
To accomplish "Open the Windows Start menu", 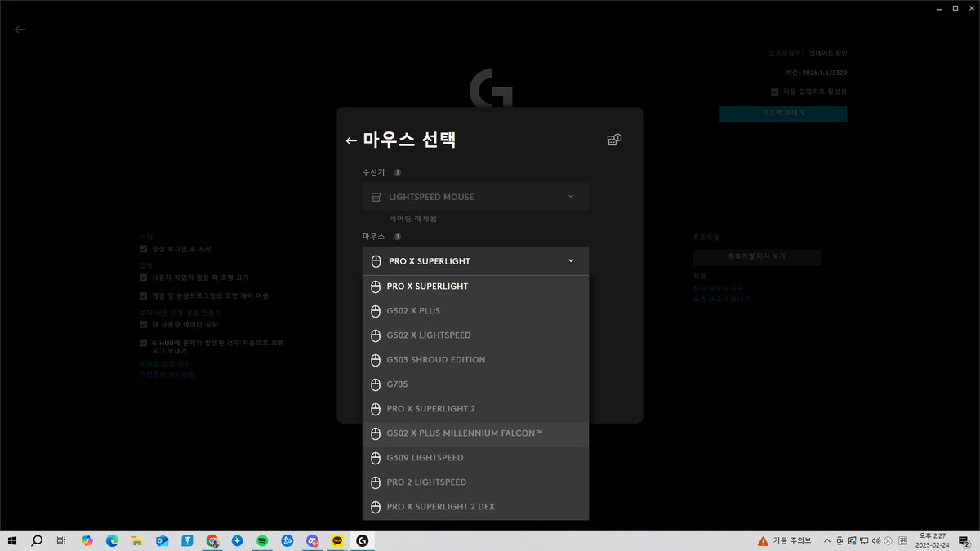I will (x=13, y=540).
